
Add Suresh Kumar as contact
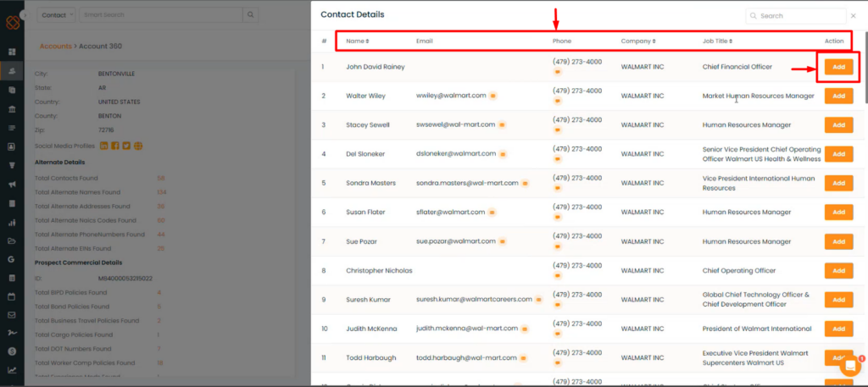[x=838, y=300]
